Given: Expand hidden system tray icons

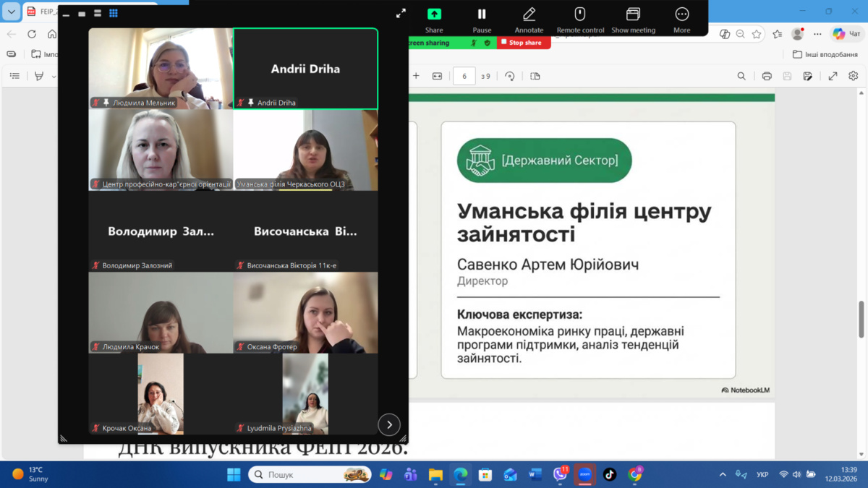Looking at the screenshot, I should (722, 474).
